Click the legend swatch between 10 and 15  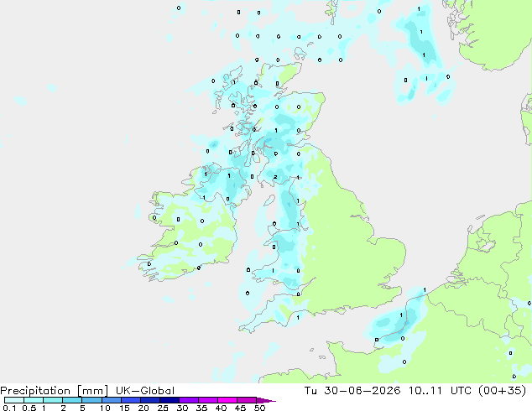point(111,400)
